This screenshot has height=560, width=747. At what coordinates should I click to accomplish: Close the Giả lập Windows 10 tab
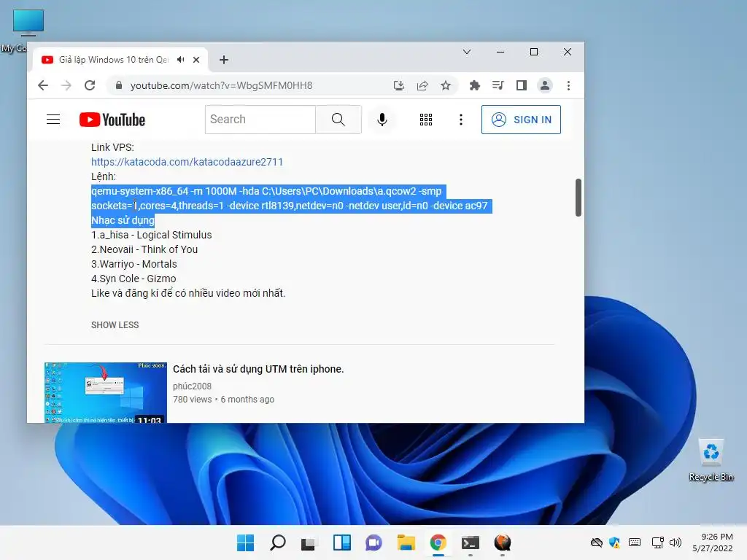pyautogui.click(x=196, y=60)
